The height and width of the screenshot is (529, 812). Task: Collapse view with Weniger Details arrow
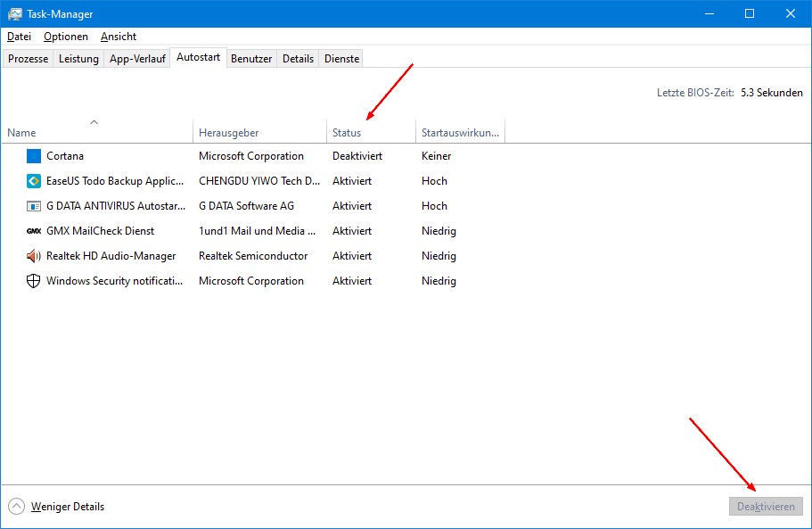[17, 506]
